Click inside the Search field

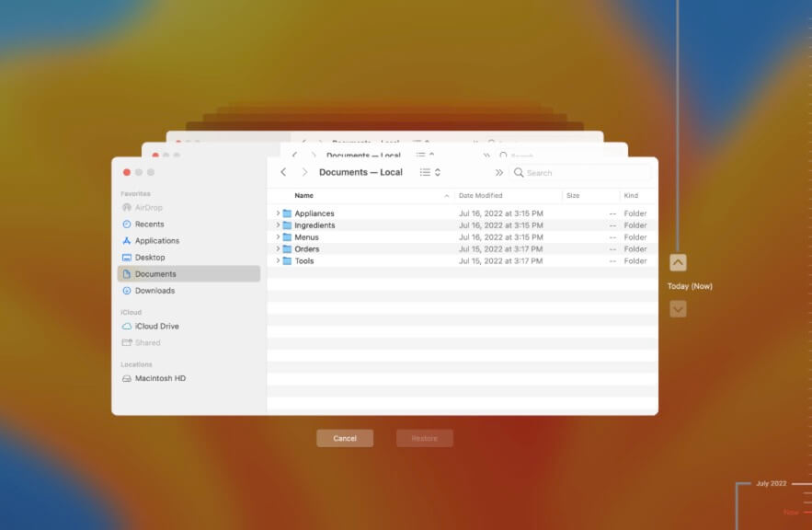[x=552, y=172]
